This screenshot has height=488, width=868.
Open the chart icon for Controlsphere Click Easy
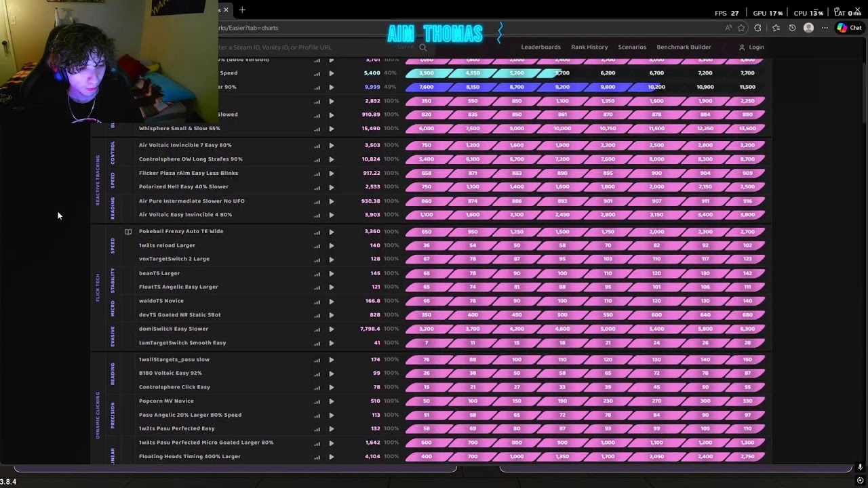(317, 388)
